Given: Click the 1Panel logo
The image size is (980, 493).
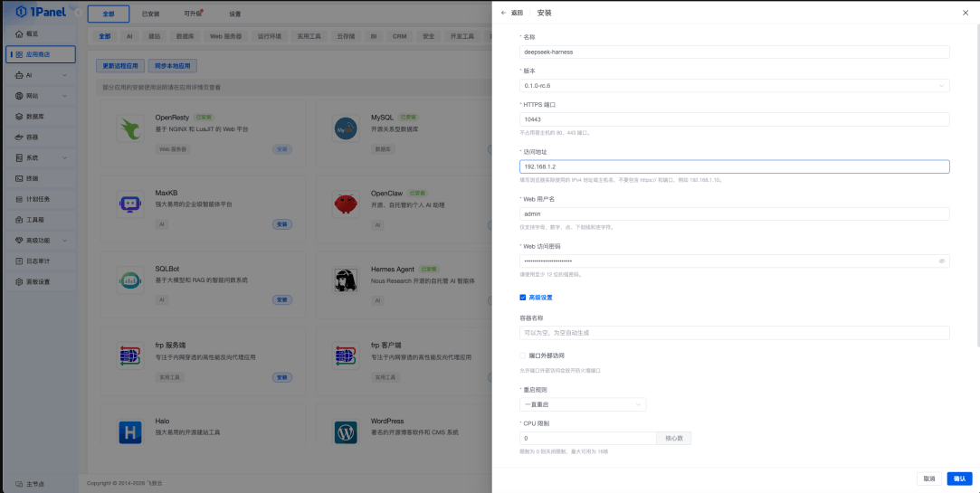Looking at the screenshot, I should tap(39, 11).
